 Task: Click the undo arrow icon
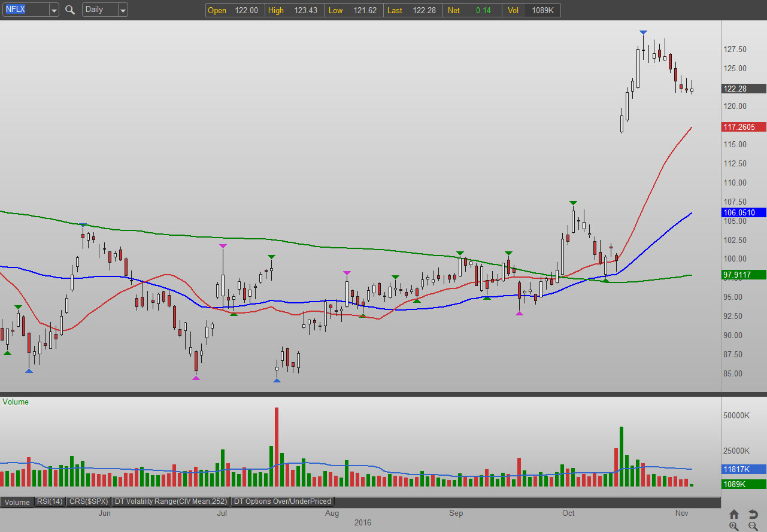[753, 514]
